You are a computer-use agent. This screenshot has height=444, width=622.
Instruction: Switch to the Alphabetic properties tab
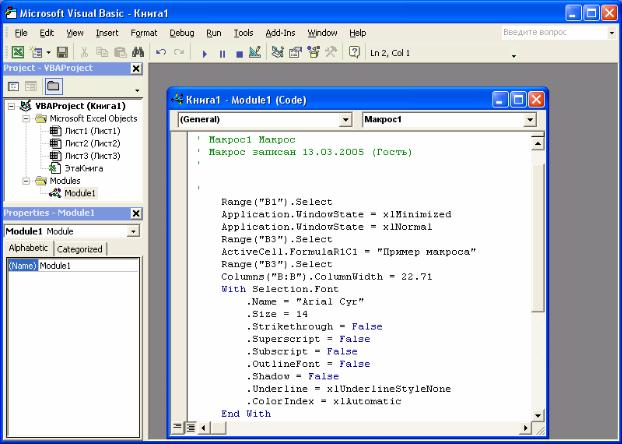point(28,248)
